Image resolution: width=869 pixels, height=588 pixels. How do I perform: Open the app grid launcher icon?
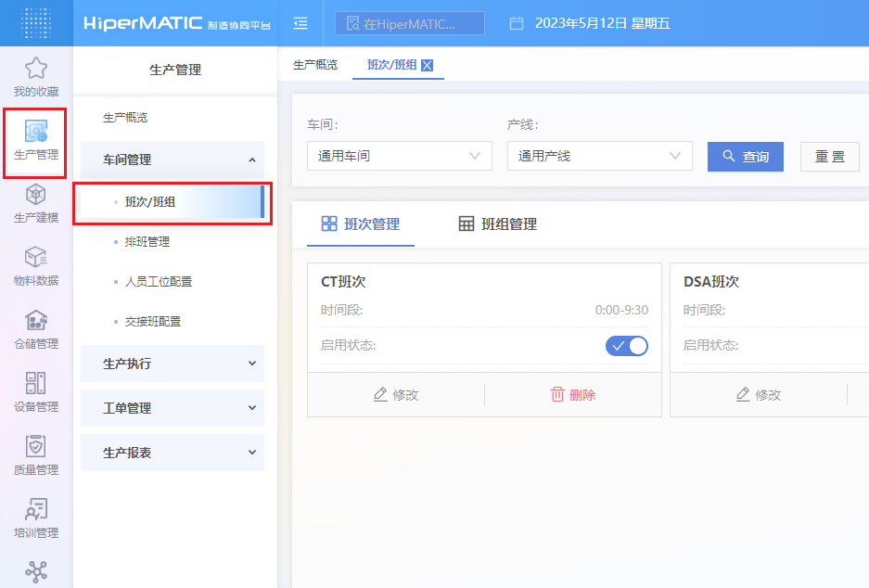36,22
